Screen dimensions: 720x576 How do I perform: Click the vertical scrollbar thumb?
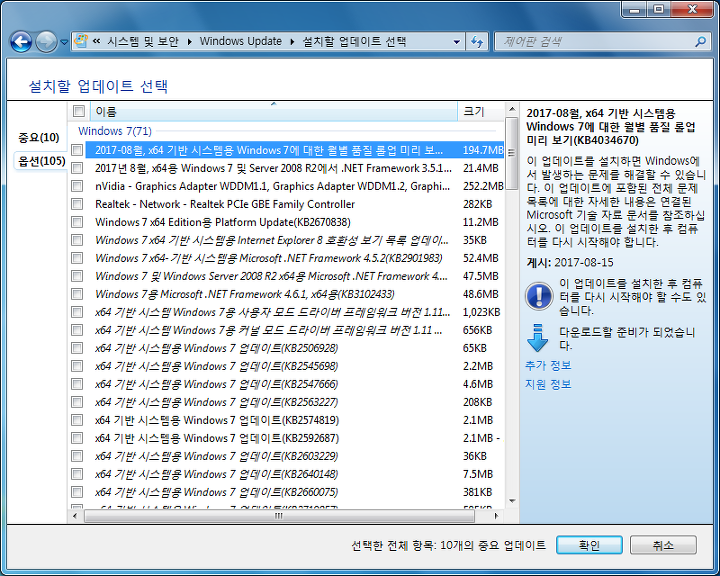(512, 152)
